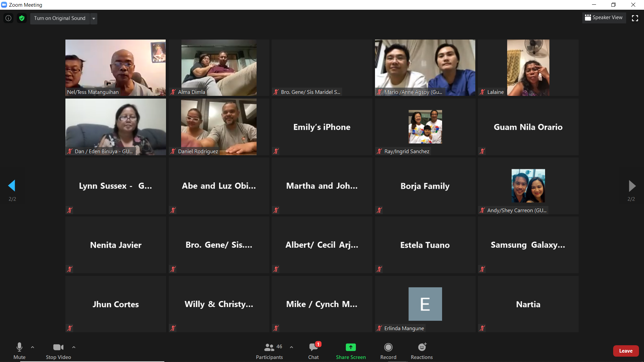Leave the meeting
Viewport: 644px width, 362px height.
pyautogui.click(x=626, y=351)
